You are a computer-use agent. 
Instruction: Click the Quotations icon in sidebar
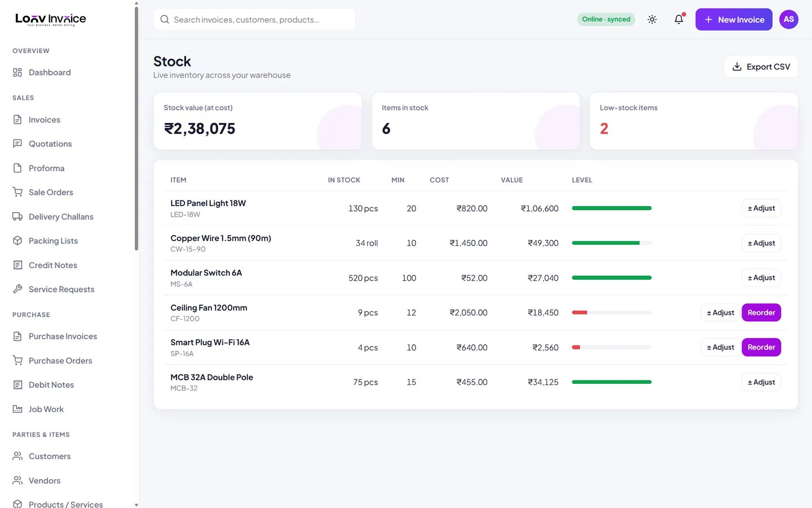click(17, 144)
